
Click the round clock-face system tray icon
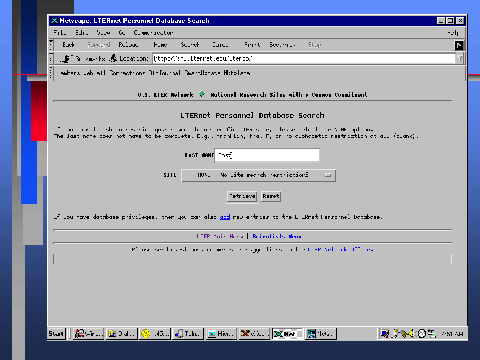(x=422, y=334)
